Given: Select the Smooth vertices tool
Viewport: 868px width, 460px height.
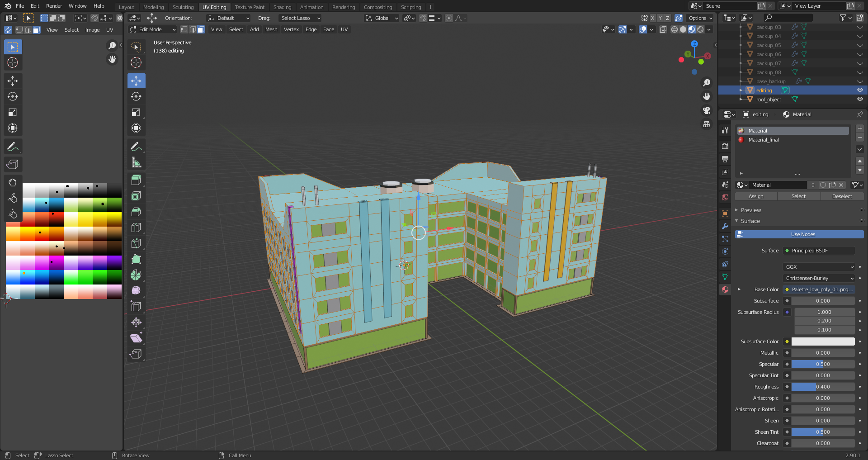Looking at the screenshot, I should (x=136, y=290).
